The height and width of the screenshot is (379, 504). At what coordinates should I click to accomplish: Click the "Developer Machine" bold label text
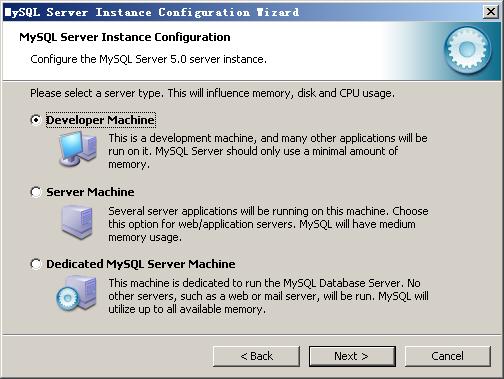(100, 120)
